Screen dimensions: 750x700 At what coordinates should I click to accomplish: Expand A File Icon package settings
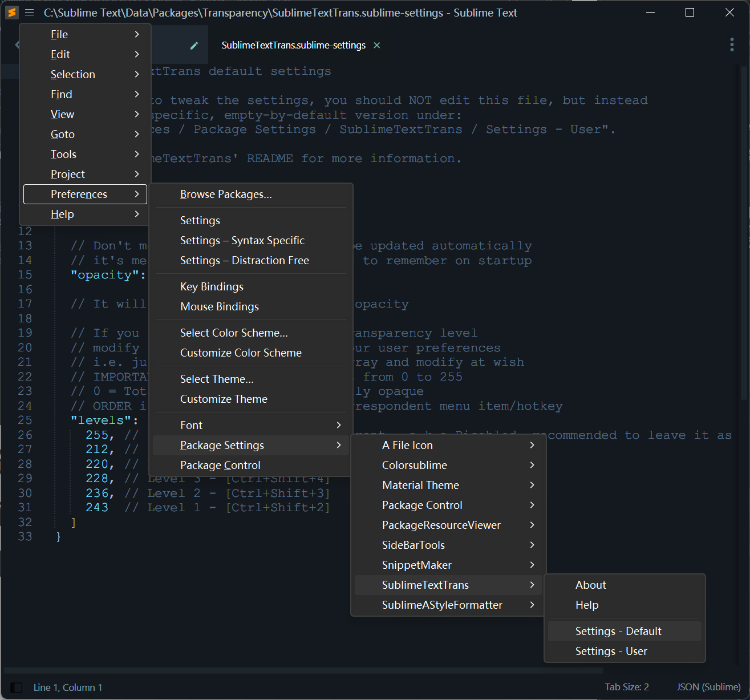click(x=448, y=445)
